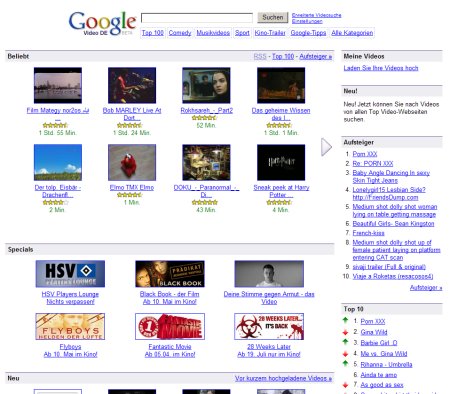Image resolution: width=450 pixels, height=394 pixels.
Task: Click the Fantastic Movie text link
Action: 170,347
